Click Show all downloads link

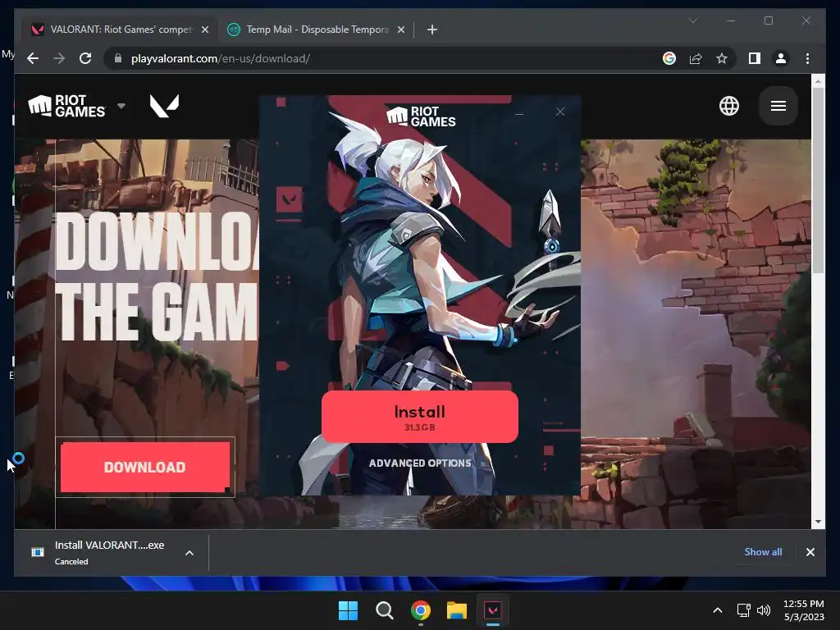click(763, 552)
